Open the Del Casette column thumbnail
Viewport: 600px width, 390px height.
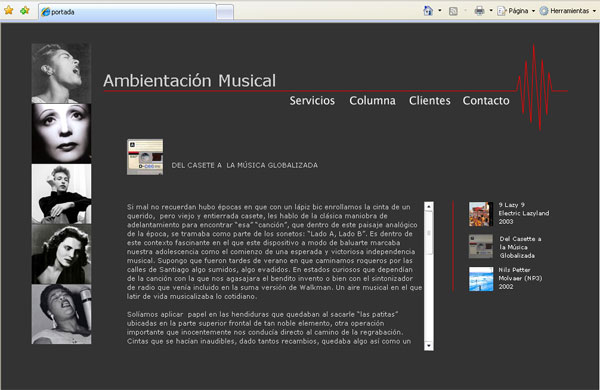tap(481, 246)
